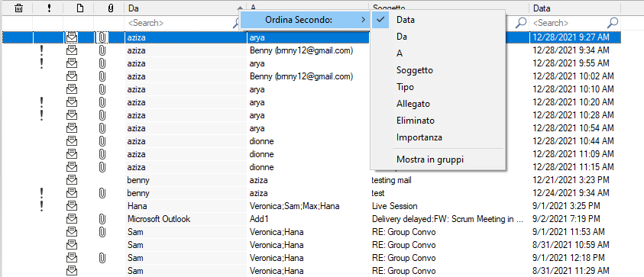The height and width of the screenshot is (277, 644).
Task: Sort by 'Allegato' in the submenu
Action: click(x=438, y=104)
